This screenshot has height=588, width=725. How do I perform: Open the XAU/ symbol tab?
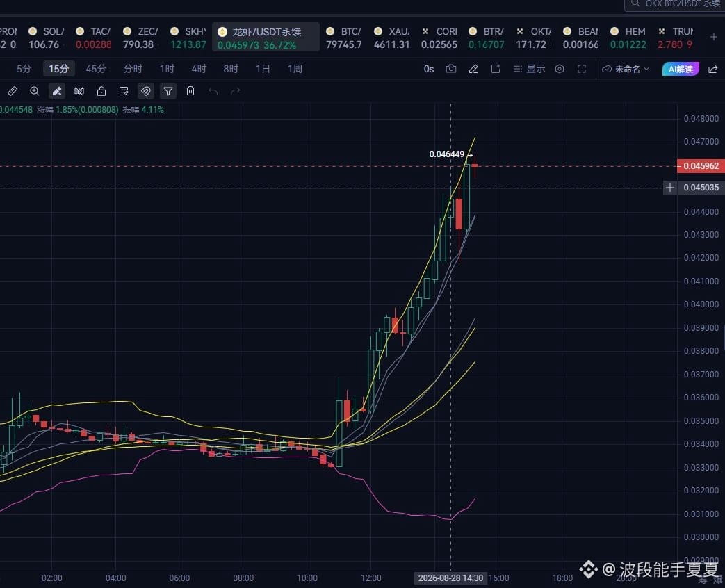(391, 38)
